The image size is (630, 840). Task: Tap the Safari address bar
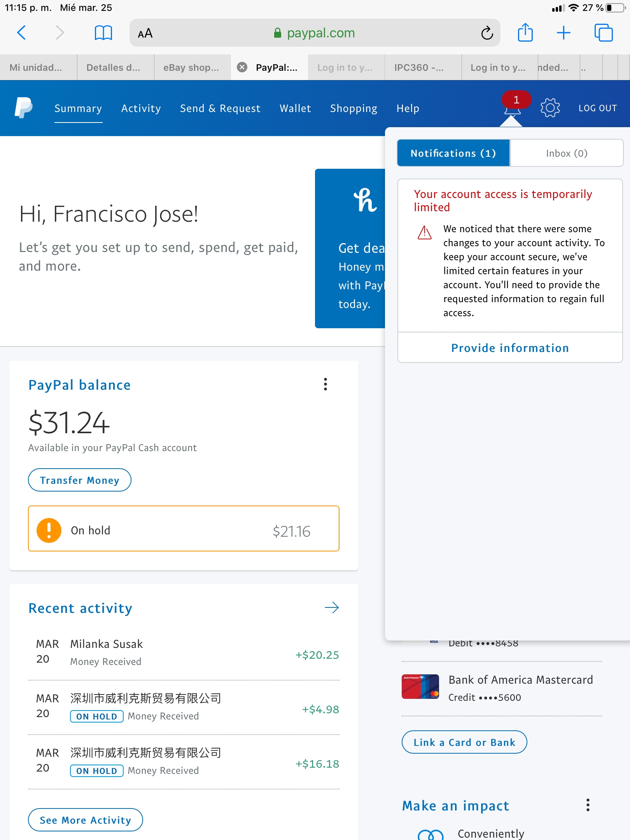point(314,33)
